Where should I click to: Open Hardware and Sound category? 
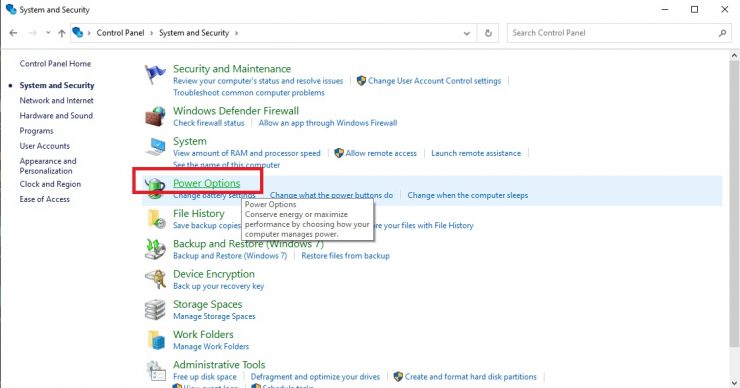[x=56, y=115]
